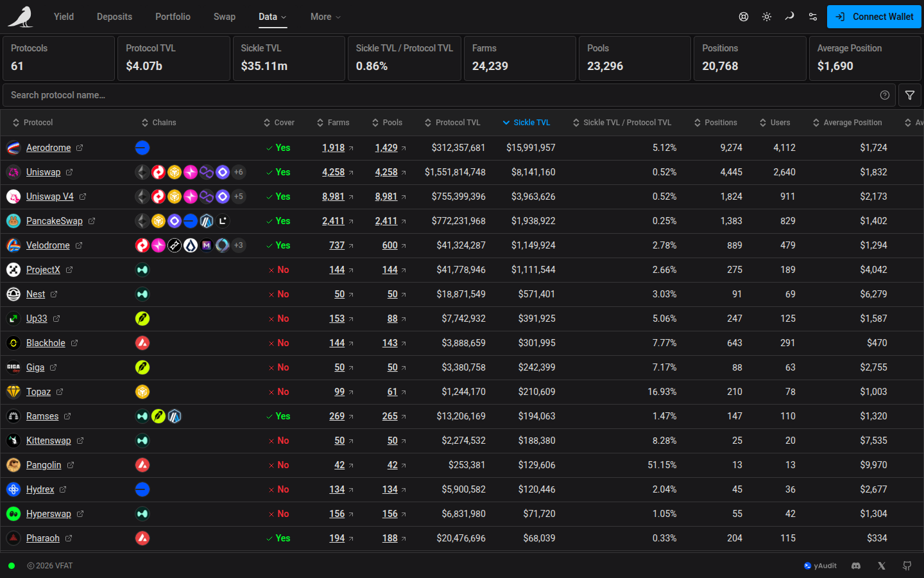Open the filter funnel next to search
This screenshot has height=578, width=924.
coord(910,95)
